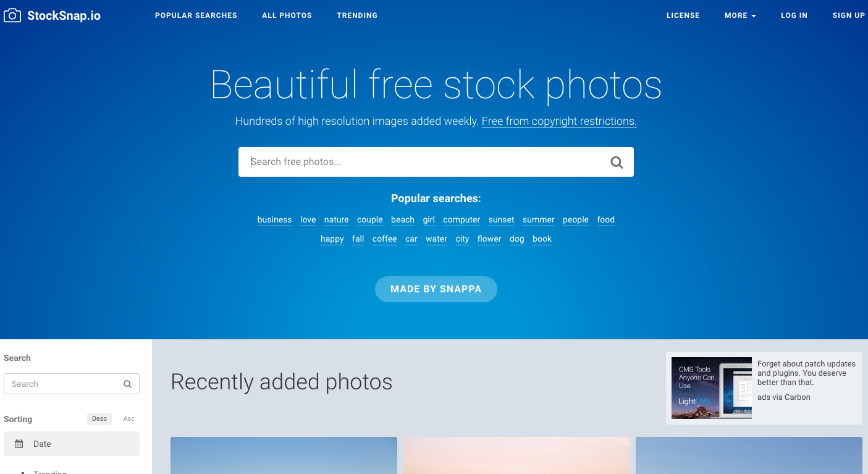Toggle sorting to Asc
868x474 pixels.
[129, 418]
